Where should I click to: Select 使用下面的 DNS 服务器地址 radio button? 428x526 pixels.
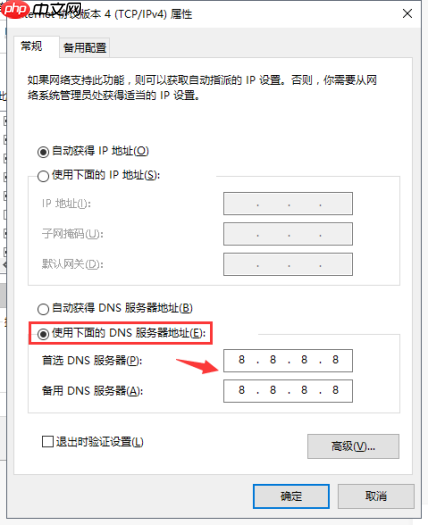43,333
